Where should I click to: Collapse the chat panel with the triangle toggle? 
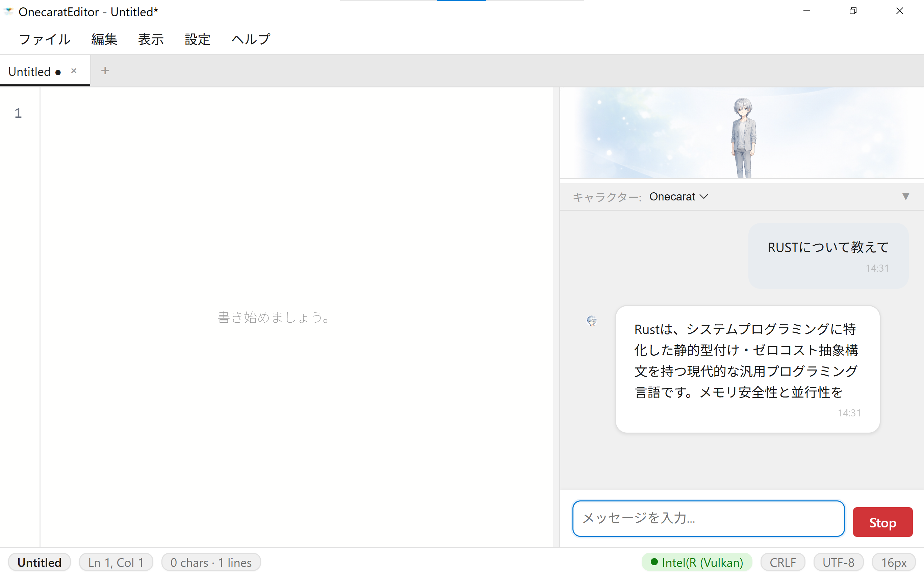click(906, 197)
